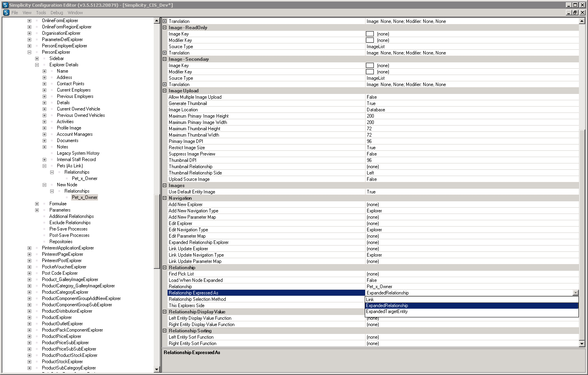Select Legacy System History tree item

tap(78, 153)
